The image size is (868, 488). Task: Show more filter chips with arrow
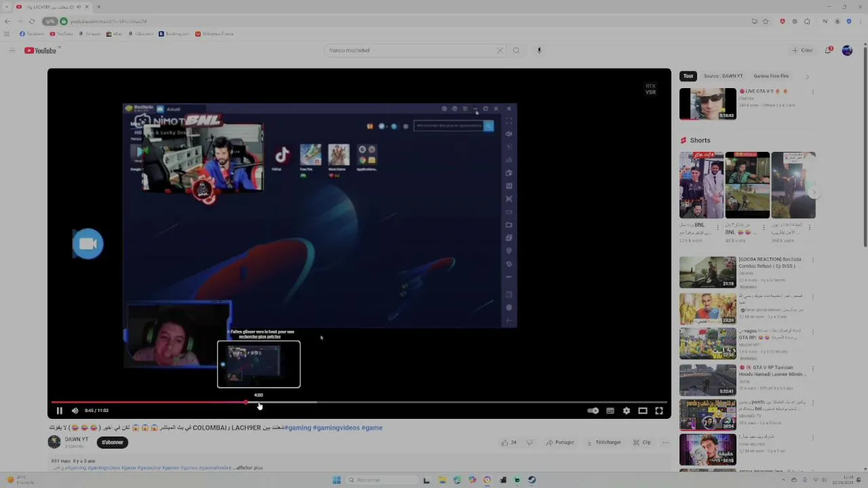coord(807,77)
